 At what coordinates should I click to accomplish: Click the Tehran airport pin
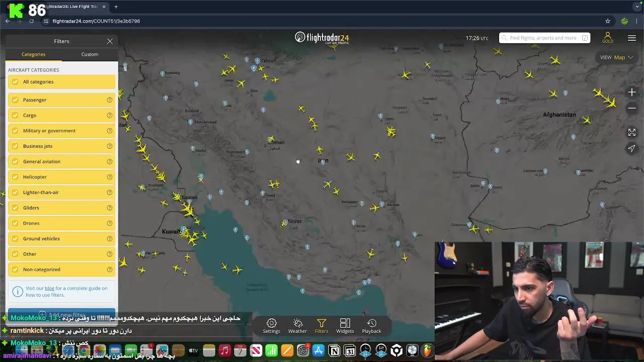coord(258,61)
